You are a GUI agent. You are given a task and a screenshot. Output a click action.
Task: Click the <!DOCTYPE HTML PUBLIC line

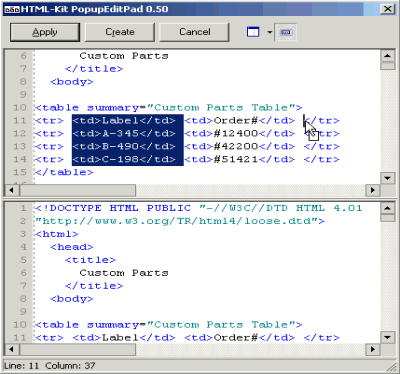click(x=198, y=208)
